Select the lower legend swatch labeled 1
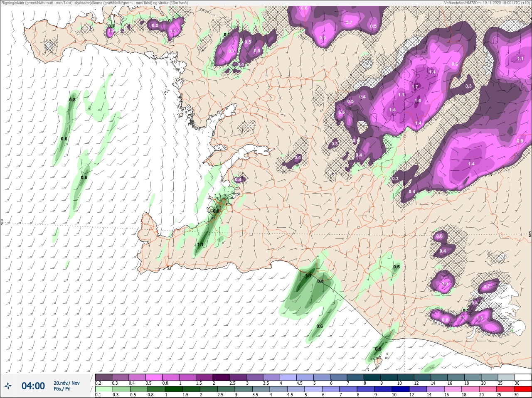532x398 pixels. click(173, 389)
